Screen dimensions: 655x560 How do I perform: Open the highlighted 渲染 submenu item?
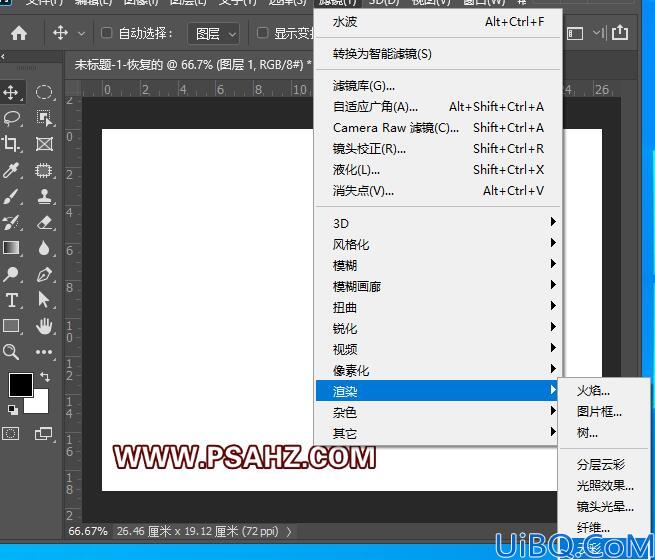pyautogui.click(x=437, y=391)
